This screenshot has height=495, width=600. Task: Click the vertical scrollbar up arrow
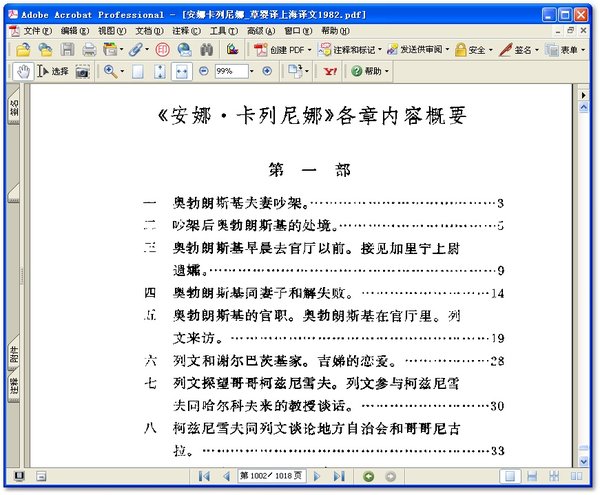[584, 107]
